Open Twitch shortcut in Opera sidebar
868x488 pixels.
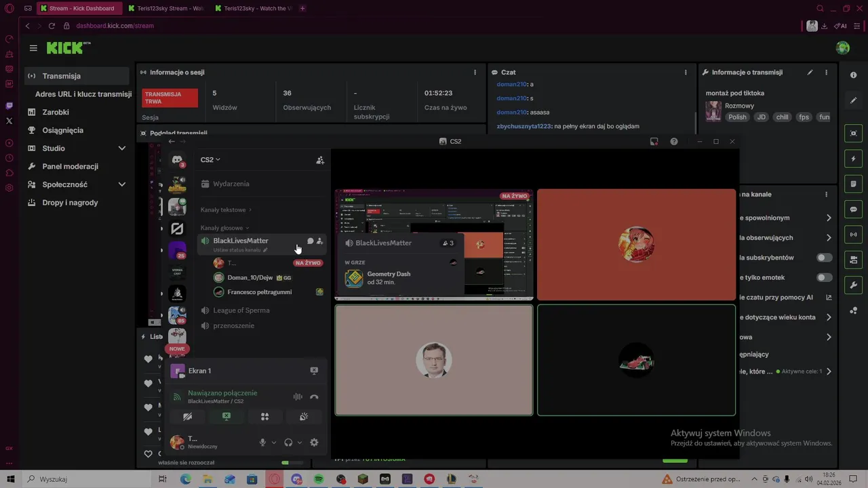coord(9,106)
